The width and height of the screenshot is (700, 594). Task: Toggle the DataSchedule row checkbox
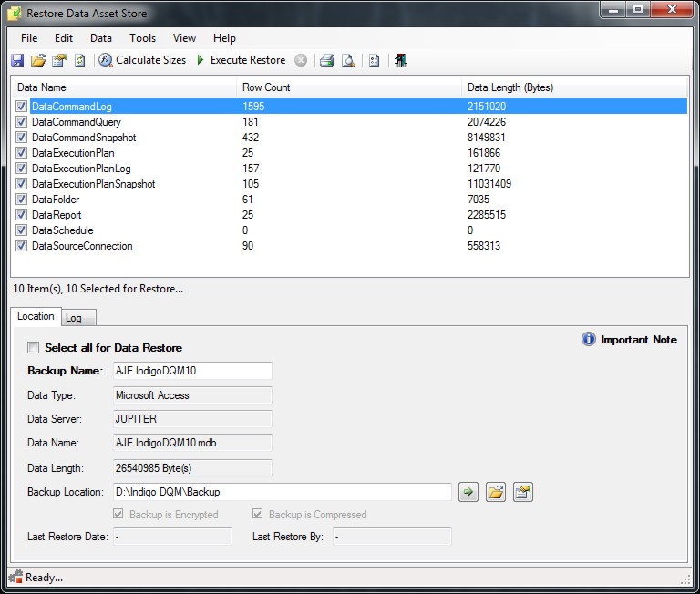coord(21,230)
